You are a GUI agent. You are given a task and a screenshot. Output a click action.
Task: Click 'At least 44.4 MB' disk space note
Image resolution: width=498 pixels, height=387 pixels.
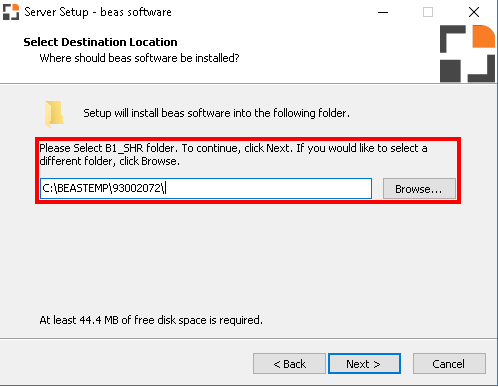tap(151, 320)
